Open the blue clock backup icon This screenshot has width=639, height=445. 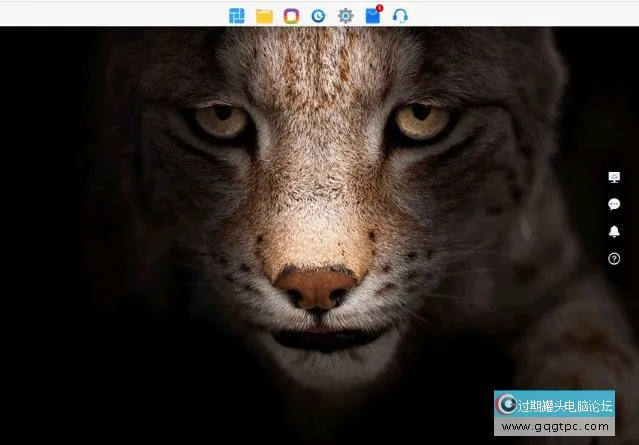[x=318, y=16]
